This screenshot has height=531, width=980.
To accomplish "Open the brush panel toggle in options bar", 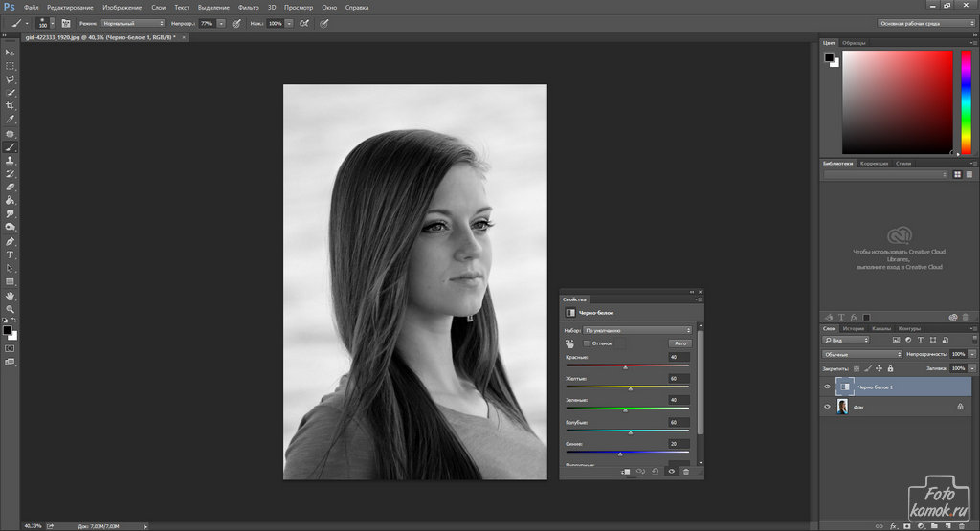I will (66, 23).
